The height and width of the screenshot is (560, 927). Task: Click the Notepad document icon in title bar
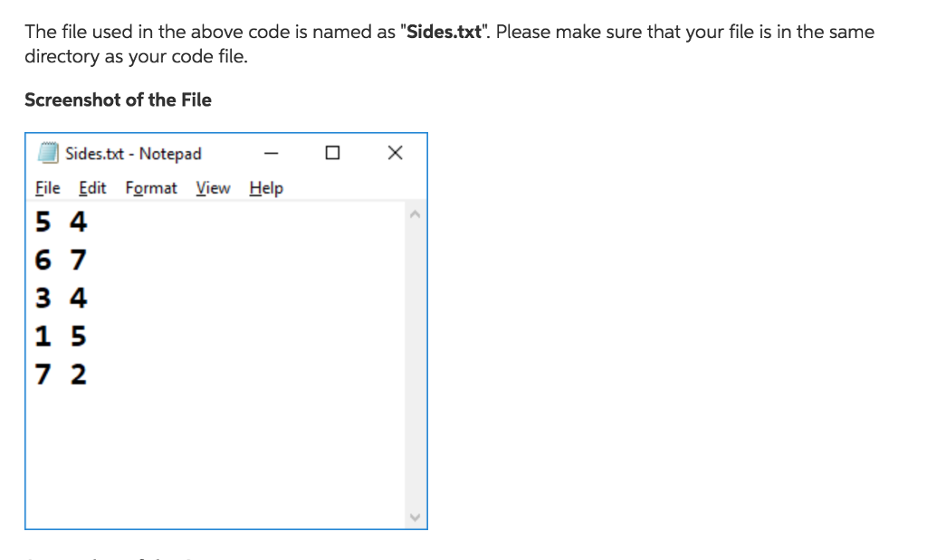(46, 153)
